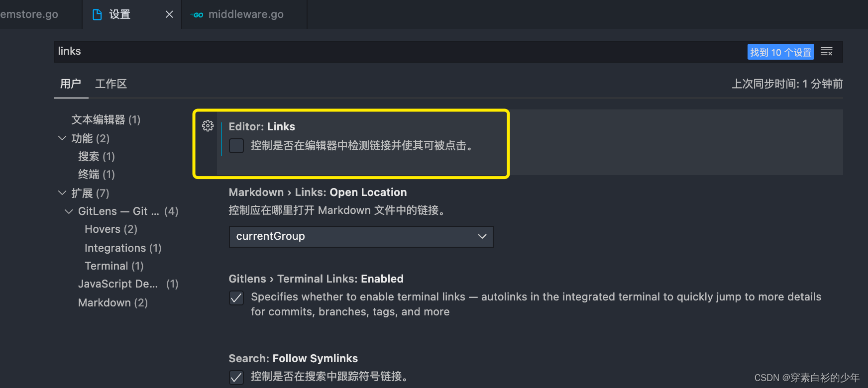Collapse the 功能 (2) tree section
This screenshot has height=388, width=868.
coord(62,138)
